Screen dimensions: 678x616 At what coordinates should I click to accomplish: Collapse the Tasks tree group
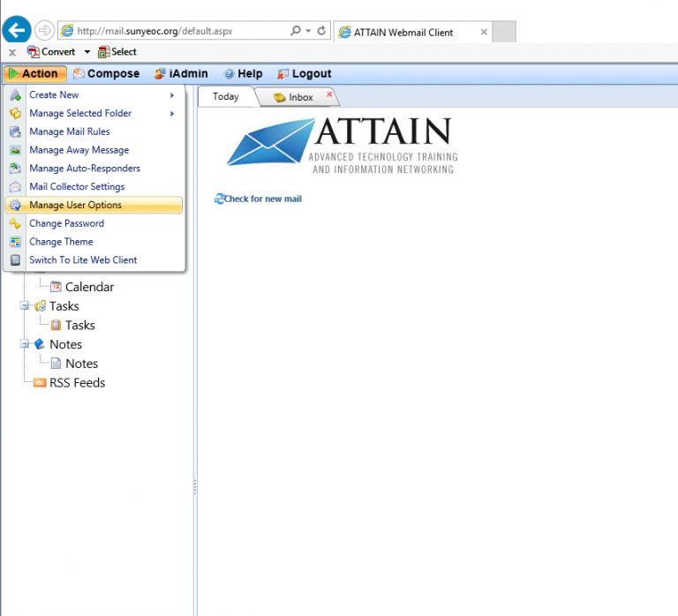pyautogui.click(x=24, y=306)
